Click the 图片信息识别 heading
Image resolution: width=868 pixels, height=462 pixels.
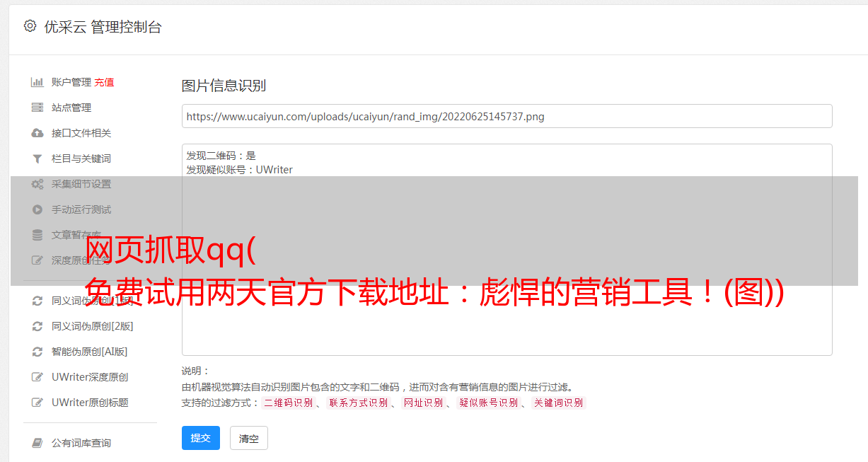[224, 86]
